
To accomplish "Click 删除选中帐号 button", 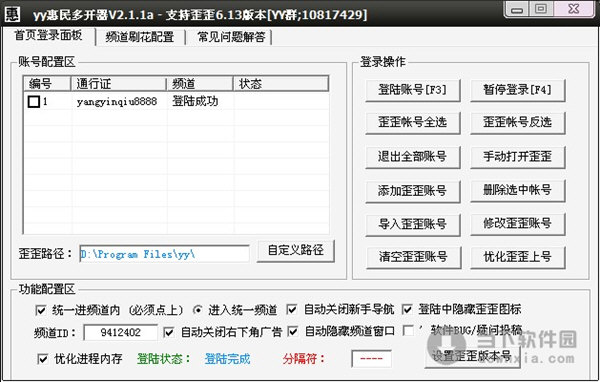I will (517, 190).
